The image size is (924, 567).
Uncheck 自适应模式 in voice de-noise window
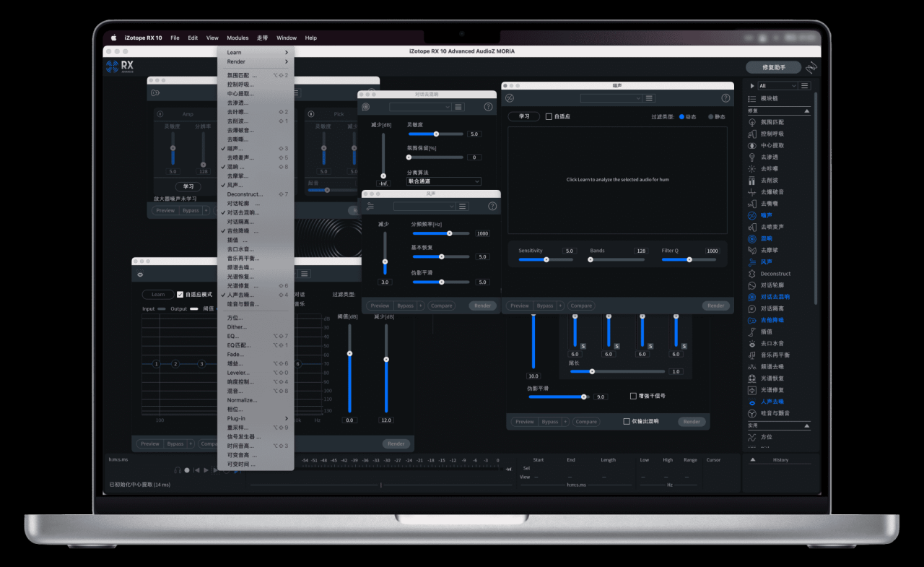click(180, 295)
